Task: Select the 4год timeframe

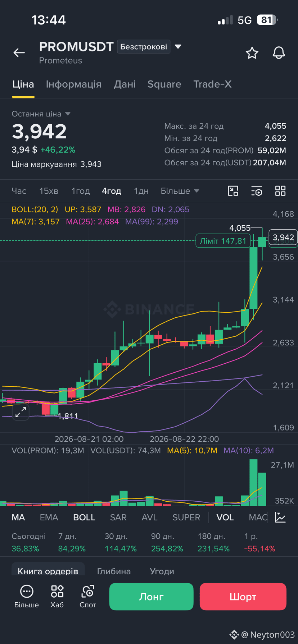Action: [x=112, y=191]
